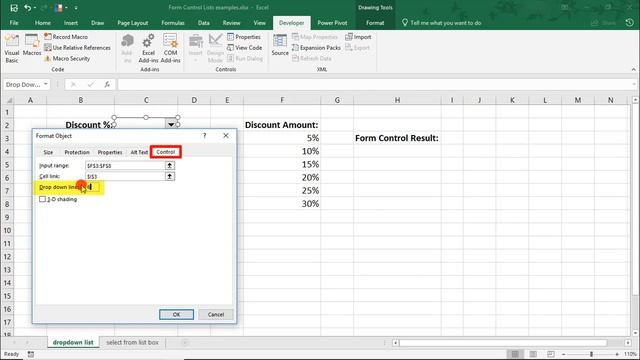Open the Formulas tab
640x360 pixels.
tap(173, 23)
